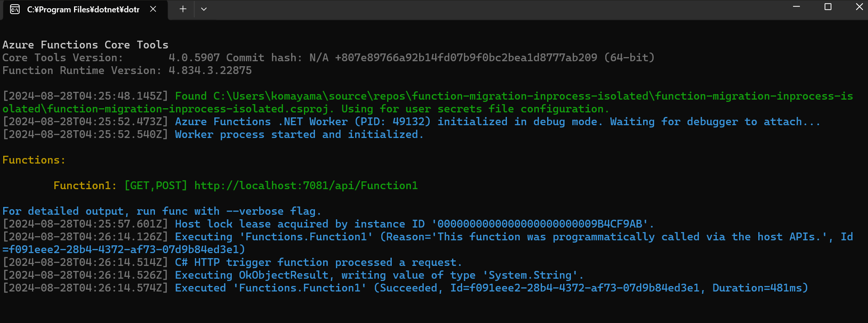The height and width of the screenshot is (323, 868).
Task: Expand the new tab profile dropdown
Action: [204, 9]
